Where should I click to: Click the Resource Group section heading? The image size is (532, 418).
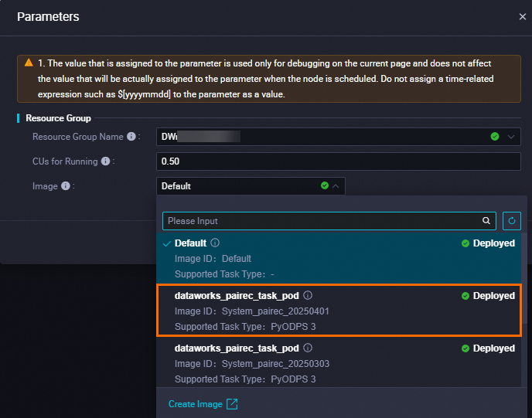click(58, 118)
